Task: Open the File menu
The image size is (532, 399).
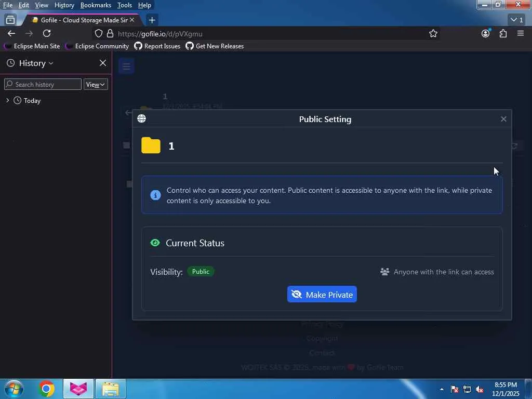Action: (x=7, y=5)
